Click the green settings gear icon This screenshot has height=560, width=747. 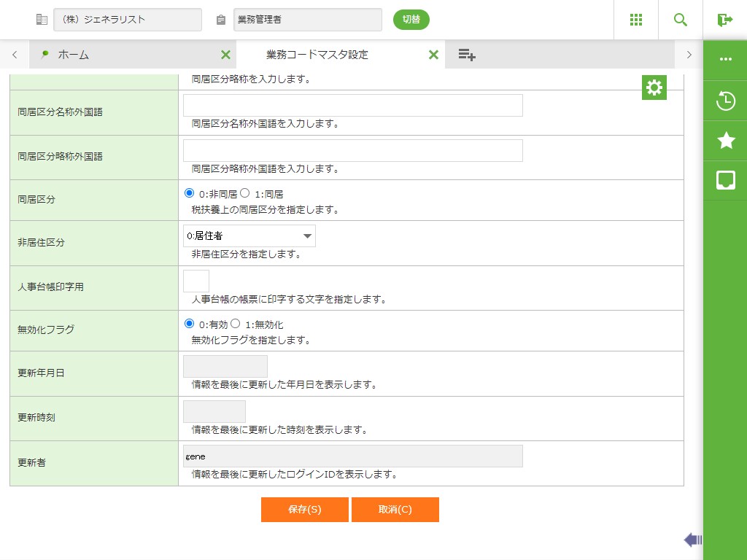point(654,88)
